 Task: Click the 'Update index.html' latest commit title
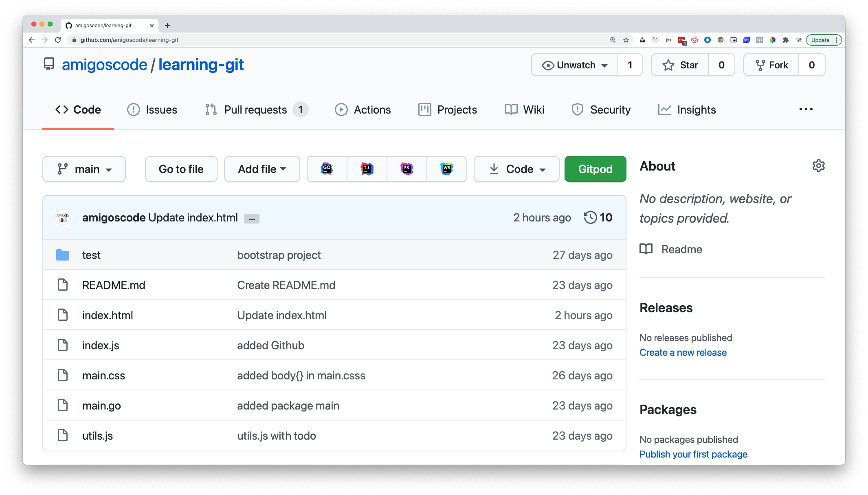[193, 217]
